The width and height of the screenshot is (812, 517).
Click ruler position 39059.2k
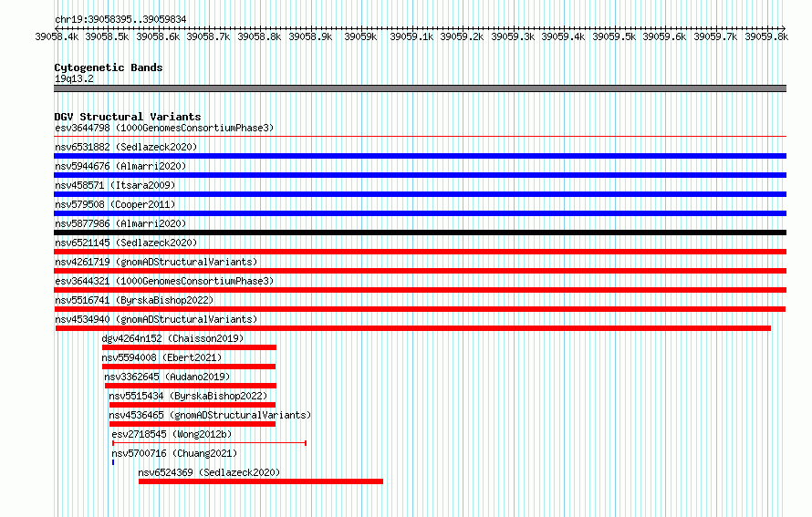click(462, 36)
